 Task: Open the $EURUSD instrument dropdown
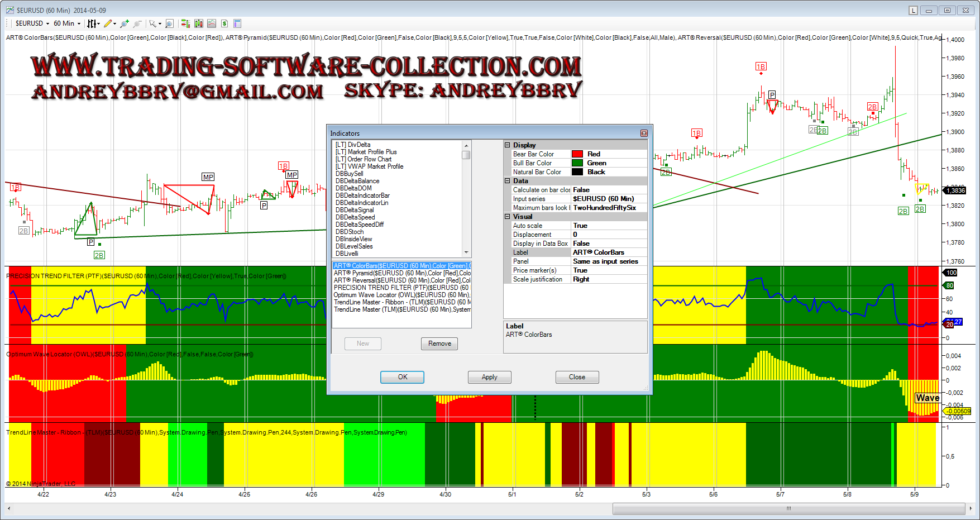tap(32, 23)
